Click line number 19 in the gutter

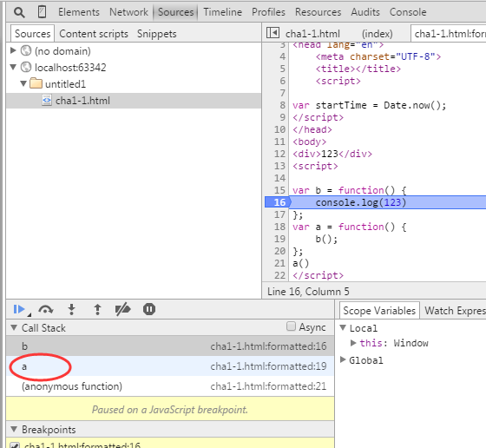click(x=279, y=239)
